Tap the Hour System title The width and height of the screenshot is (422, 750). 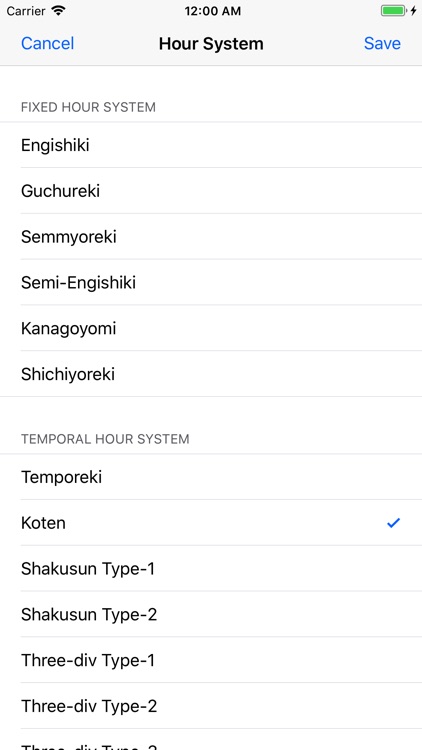(211, 44)
